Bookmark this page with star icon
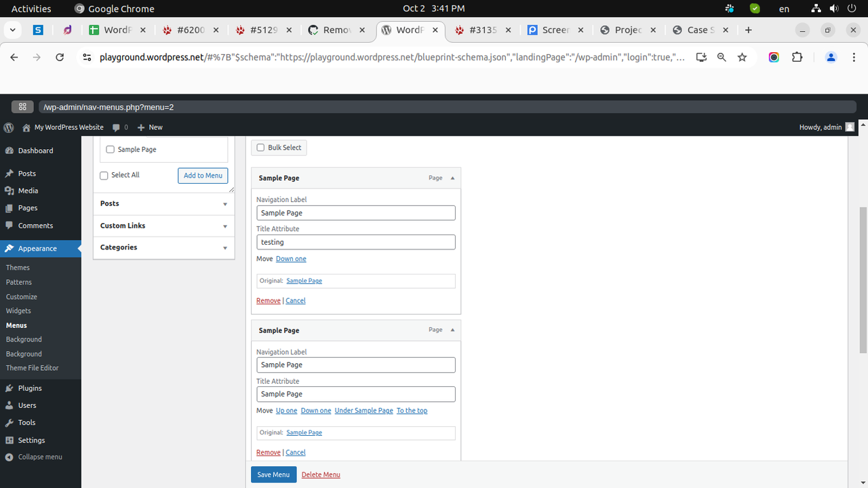The height and width of the screenshot is (488, 868). tap(742, 58)
